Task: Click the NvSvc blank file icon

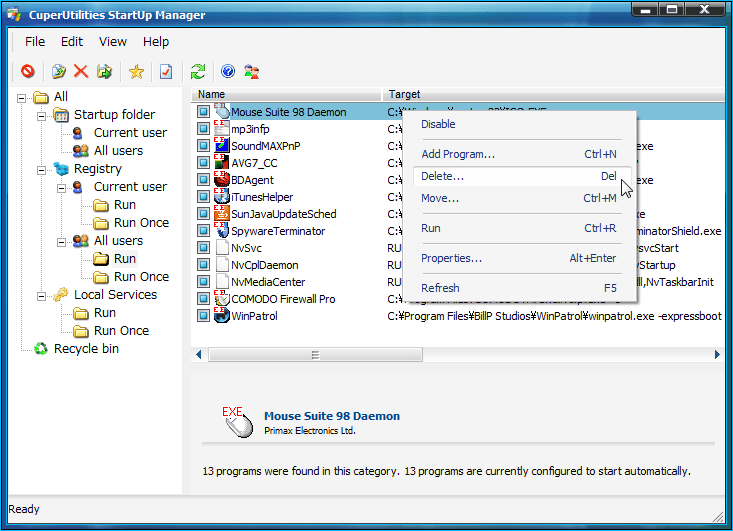Action: coord(223,247)
